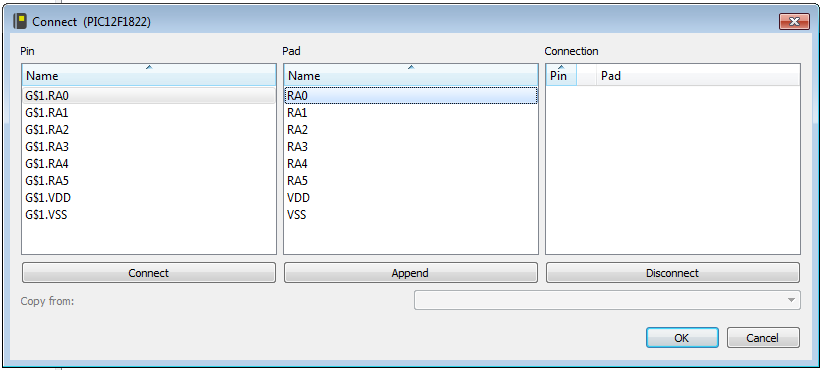
Task: Select pin G$1.RA1
Action: coord(149,113)
